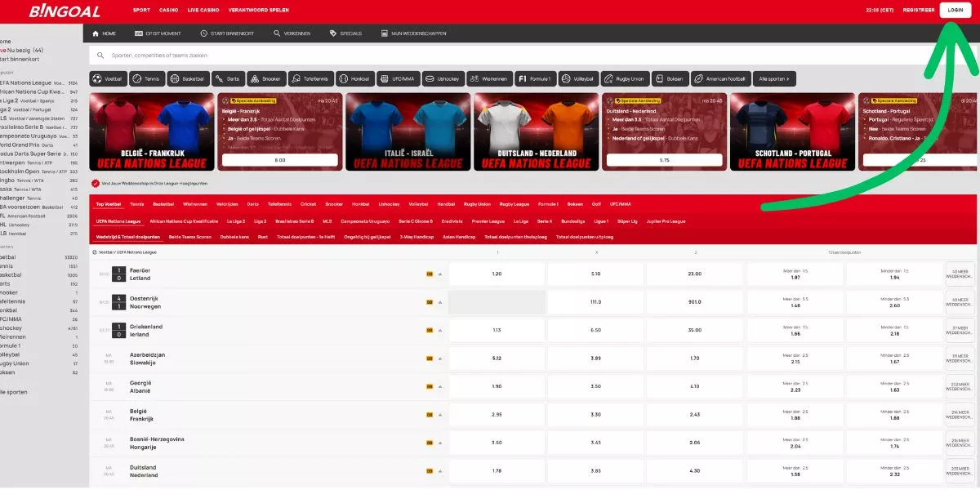Click the Login button
The height and width of the screenshot is (490, 980).
pyautogui.click(x=957, y=10)
